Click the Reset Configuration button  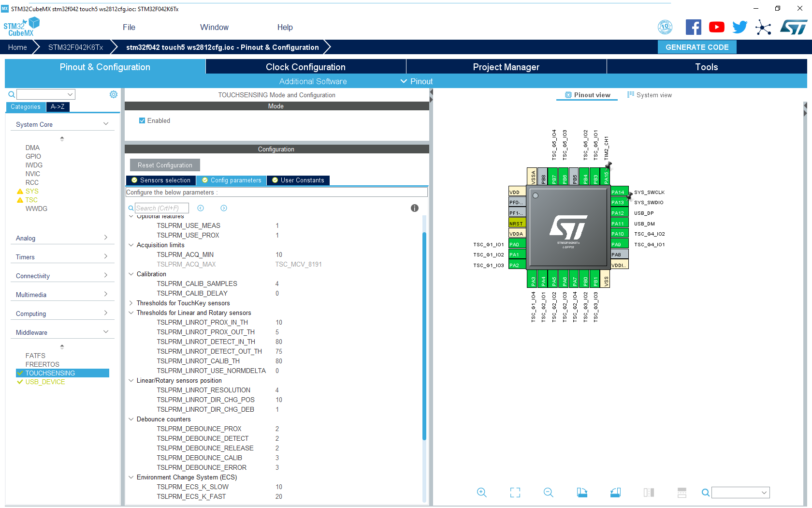[x=165, y=165]
